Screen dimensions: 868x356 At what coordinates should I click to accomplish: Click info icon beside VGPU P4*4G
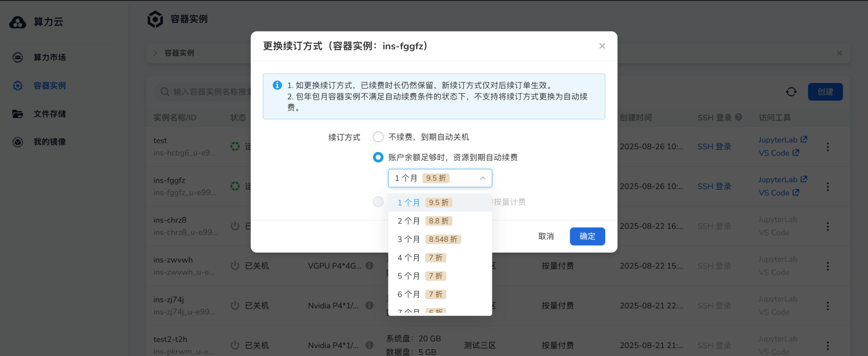369,266
